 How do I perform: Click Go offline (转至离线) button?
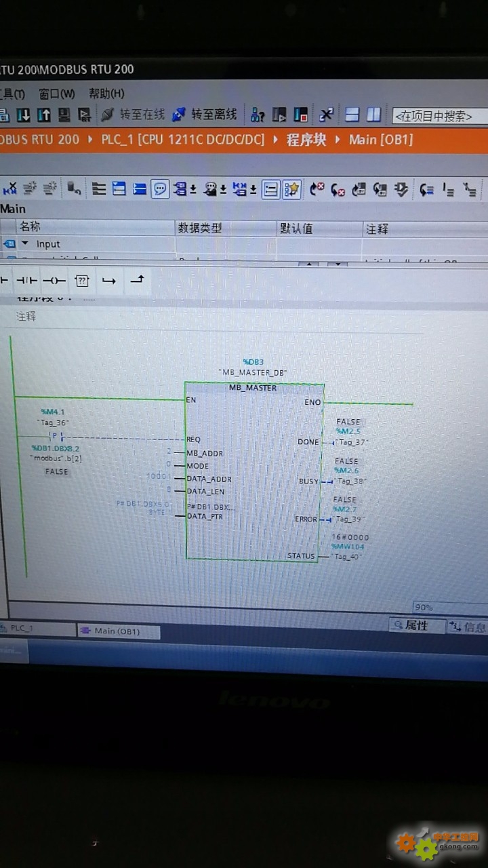(x=205, y=115)
